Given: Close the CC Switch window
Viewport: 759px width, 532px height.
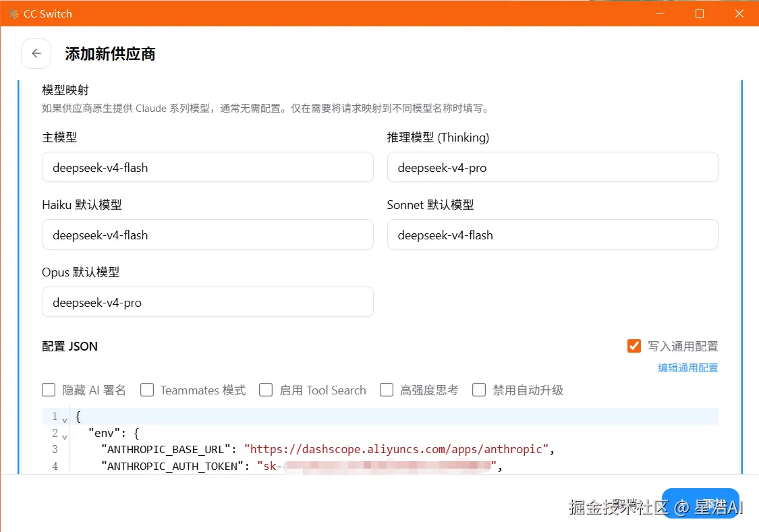Looking at the screenshot, I should coord(739,13).
